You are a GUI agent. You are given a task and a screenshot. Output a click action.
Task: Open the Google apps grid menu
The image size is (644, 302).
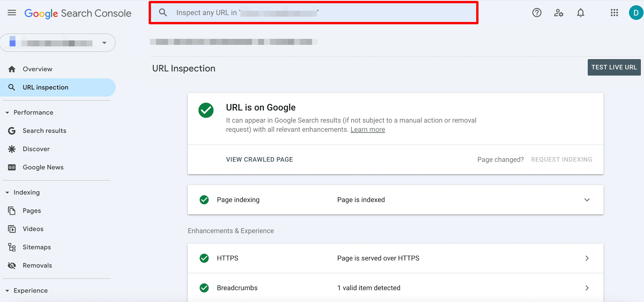coord(614,13)
